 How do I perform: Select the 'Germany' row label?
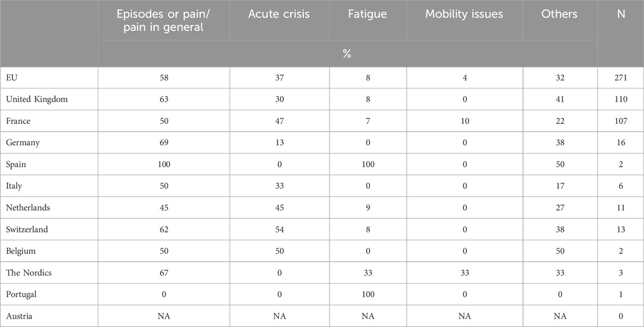click(x=23, y=143)
